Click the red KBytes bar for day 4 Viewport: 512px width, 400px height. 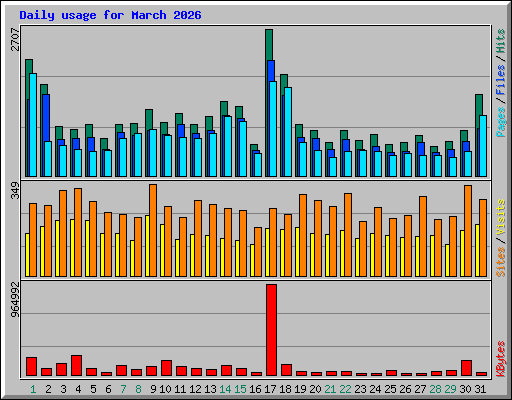point(76,366)
